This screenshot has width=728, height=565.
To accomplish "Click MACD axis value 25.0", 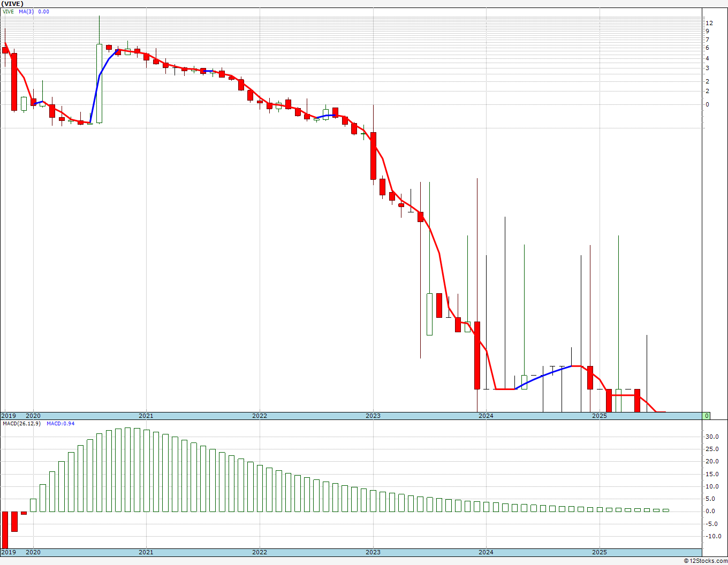I will (x=712, y=449).
